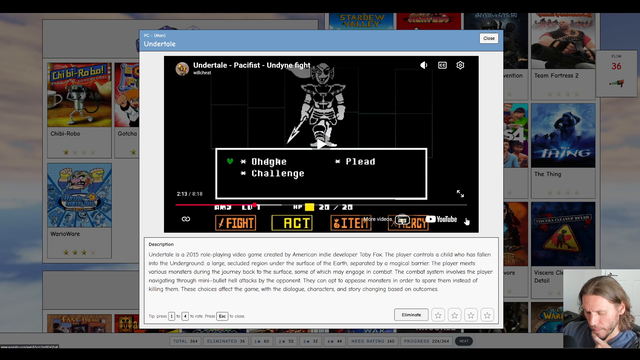The image size is (640, 360).
Task: Open the video on YouTube via logo
Action: [441, 219]
